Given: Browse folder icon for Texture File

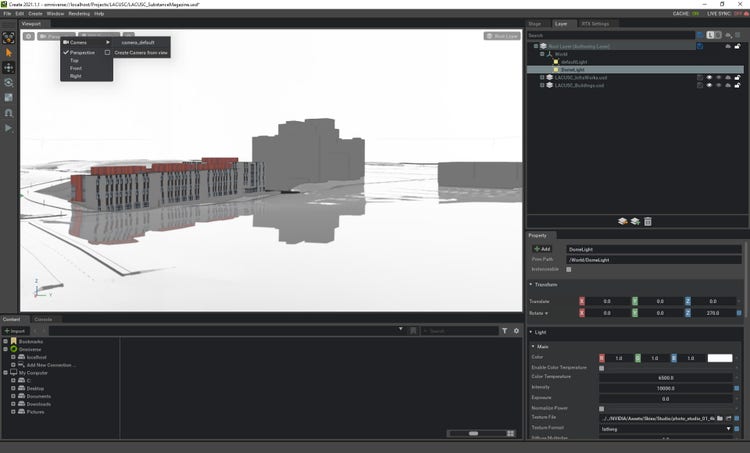Looking at the screenshot, I should pyautogui.click(x=720, y=418).
